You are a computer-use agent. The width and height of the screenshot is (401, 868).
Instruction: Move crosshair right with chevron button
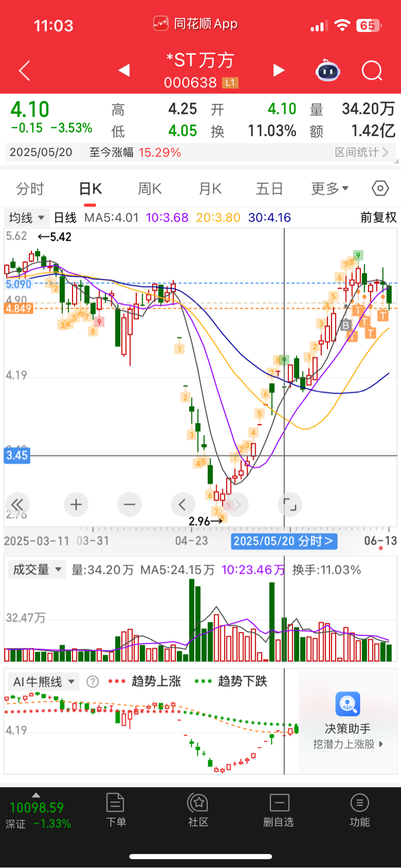click(x=237, y=504)
